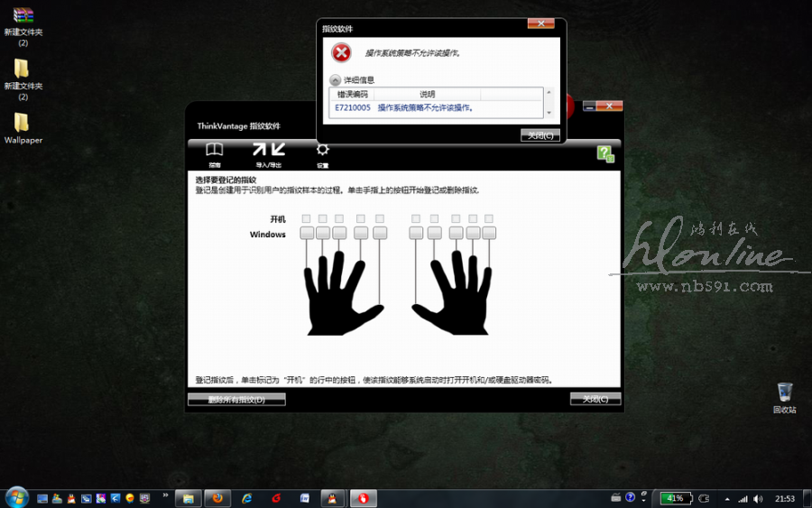The image size is (812, 508).
Task: Click the 错误编码 column header
Action: tap(352, 94)
